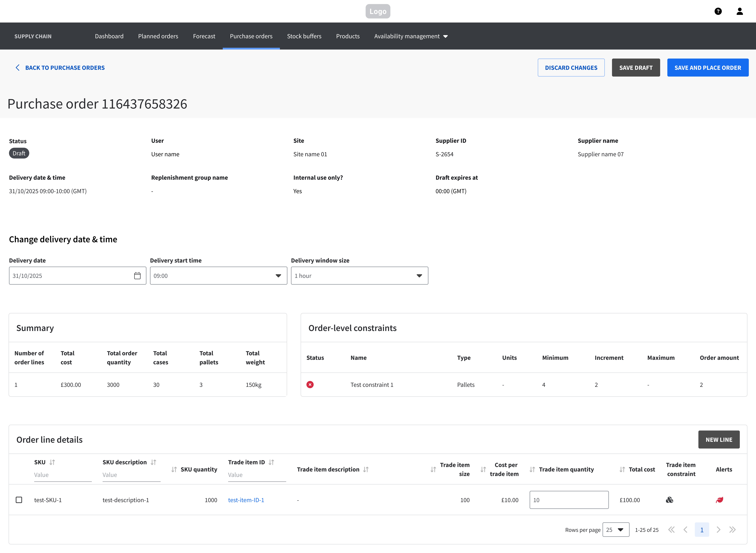Select the Purchase orders tab
Viewport: 756px width, 553px height.
pos(251,36)
